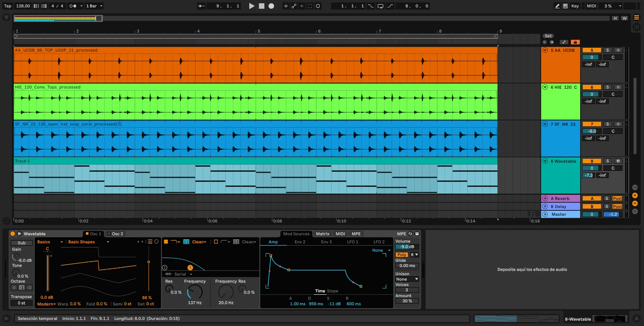Toggle Sub oscillator on

[22, 243]
